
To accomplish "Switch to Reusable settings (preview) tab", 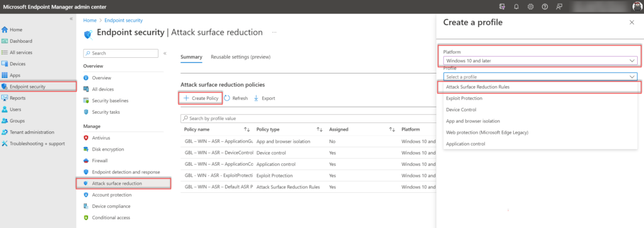I will click(241, 57).
